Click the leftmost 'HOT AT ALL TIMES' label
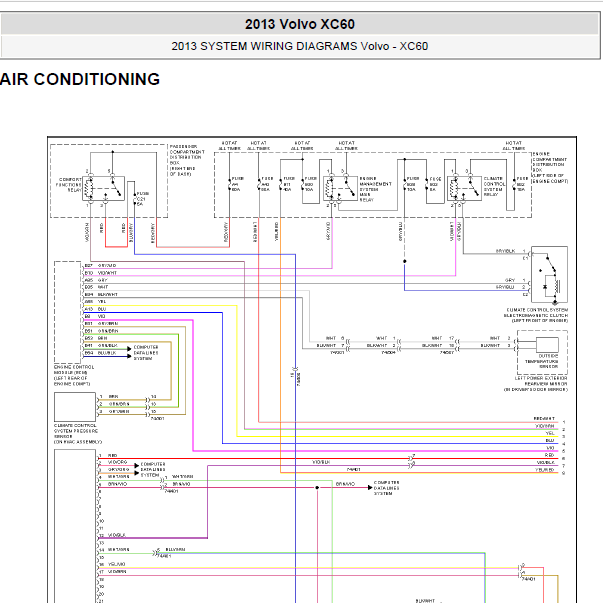603x603 pixels. tap(230, 145)
